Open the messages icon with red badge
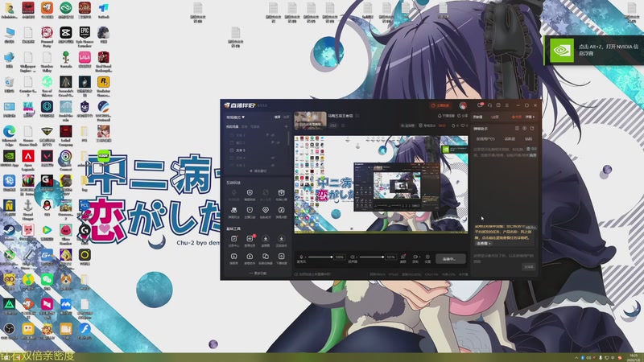This screenshot has height=362, width=644. tap(480, 105)
